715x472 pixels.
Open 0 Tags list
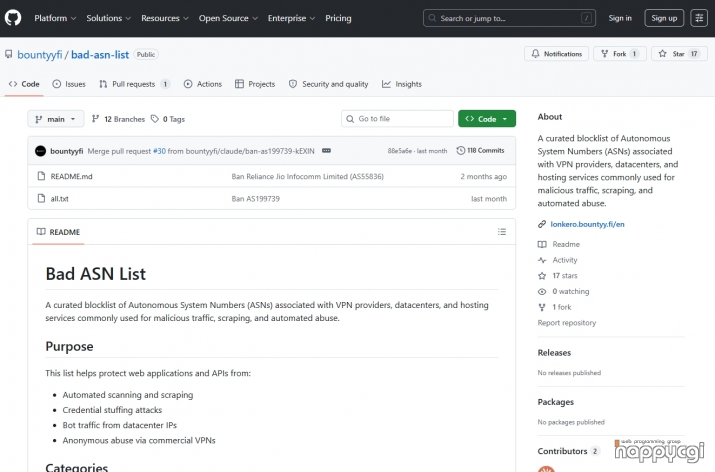(168, 119)
